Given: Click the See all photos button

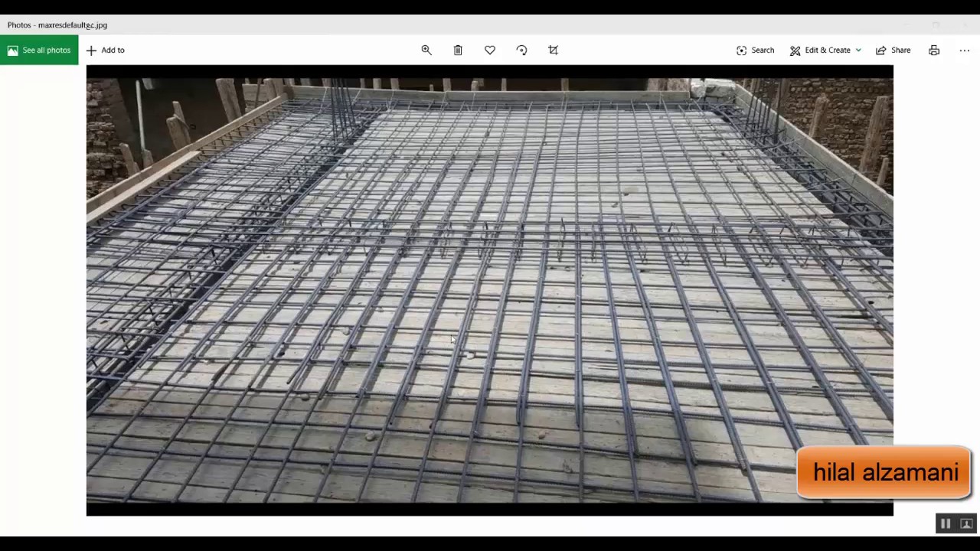Looking at the screenshot, I should click(x=39, y=50).
